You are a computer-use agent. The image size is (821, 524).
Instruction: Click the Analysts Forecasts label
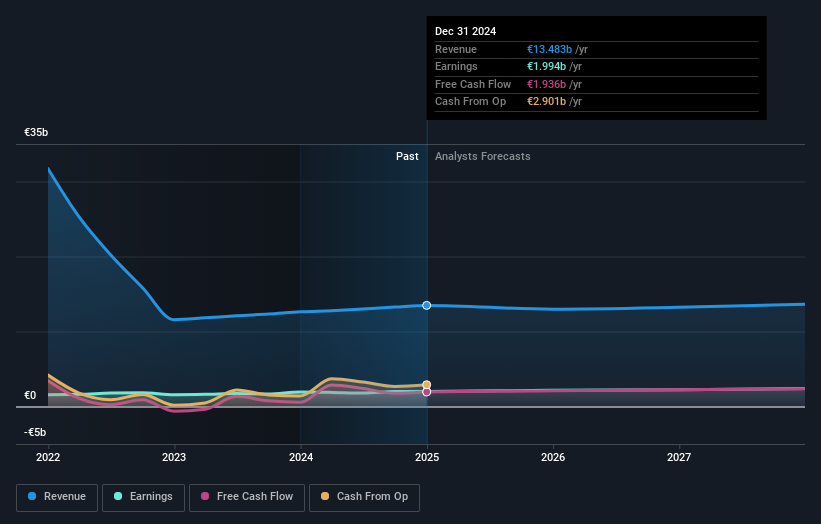tap(483, 157)
